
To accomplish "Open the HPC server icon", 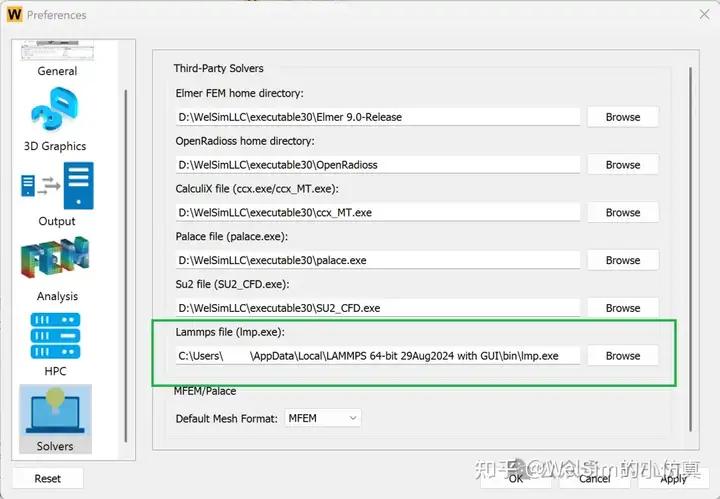I will [x=55, y=336].
